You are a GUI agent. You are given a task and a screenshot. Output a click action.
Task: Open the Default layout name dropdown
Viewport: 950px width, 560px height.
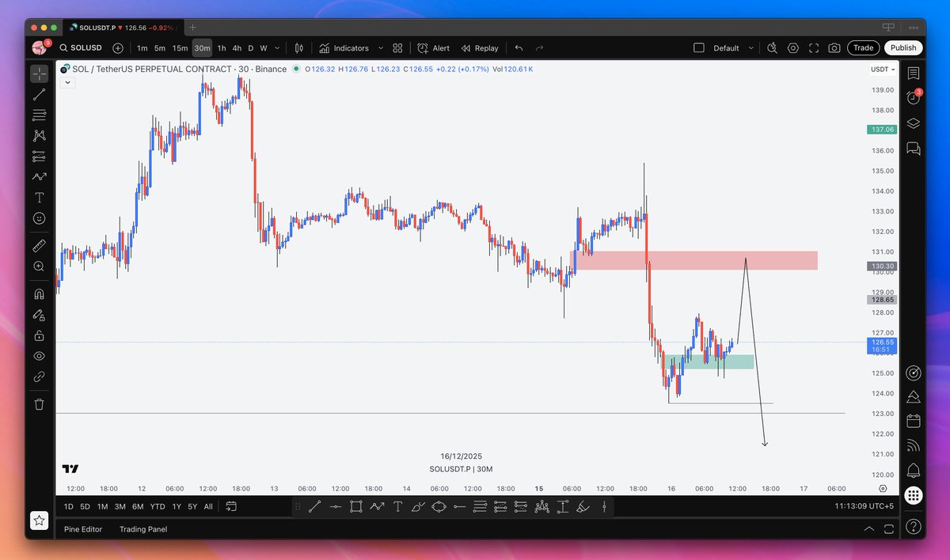[x=732, y=47]
